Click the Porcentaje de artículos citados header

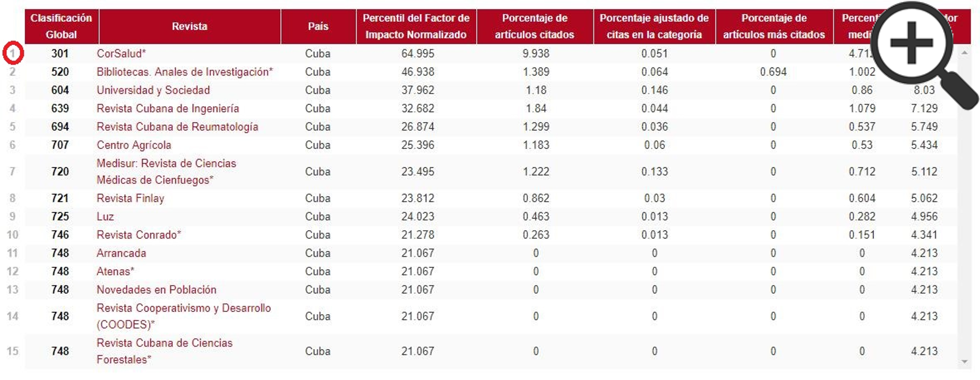534,26
